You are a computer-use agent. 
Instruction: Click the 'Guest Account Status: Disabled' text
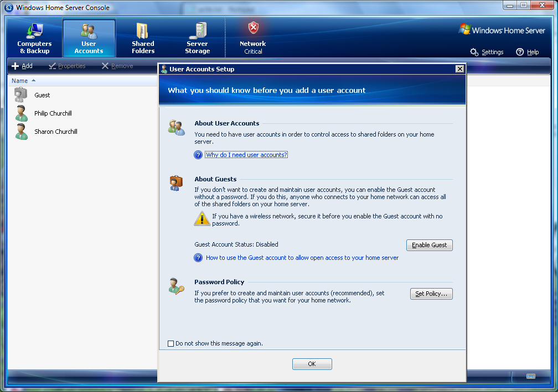pos(236,244)
